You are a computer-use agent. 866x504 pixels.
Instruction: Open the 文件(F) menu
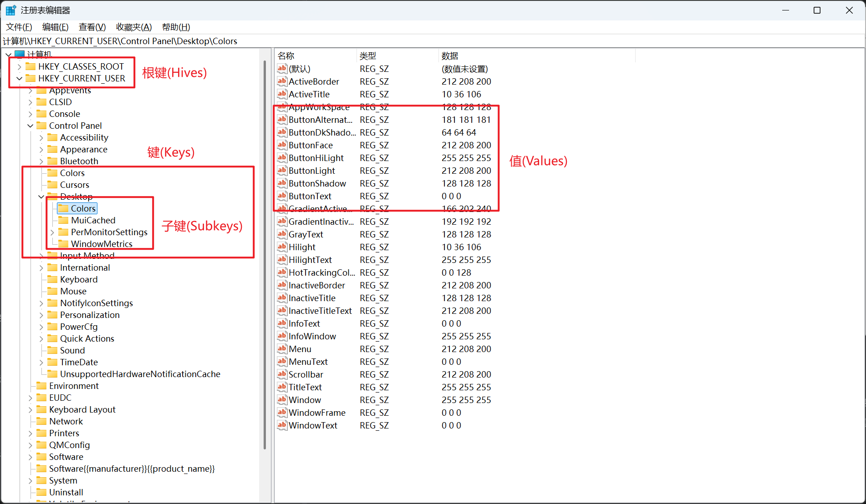pyautogui.click(x=19, y=27)
